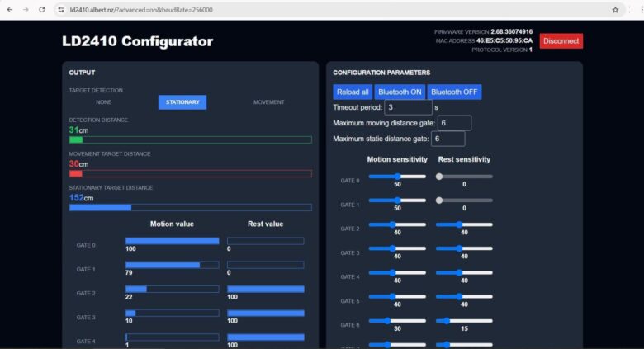Click the Rest sensitivity column header
This screenshot has height=349, width=644.
tap(464, 159)
